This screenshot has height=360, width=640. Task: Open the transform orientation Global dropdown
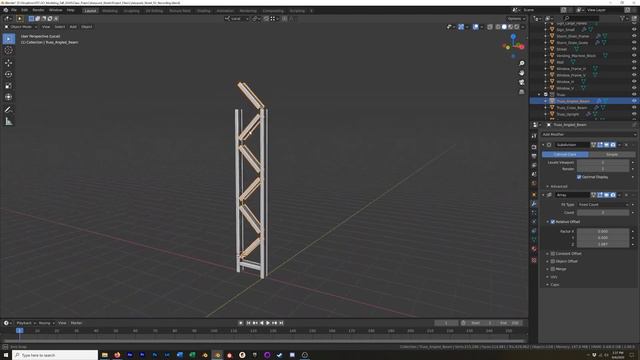pyautogui.click(x=237, y=19)
